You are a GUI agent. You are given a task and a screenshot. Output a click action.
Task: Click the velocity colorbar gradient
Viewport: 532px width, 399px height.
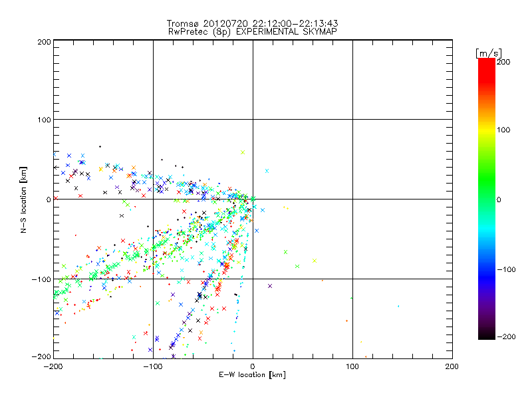(487, 199)
